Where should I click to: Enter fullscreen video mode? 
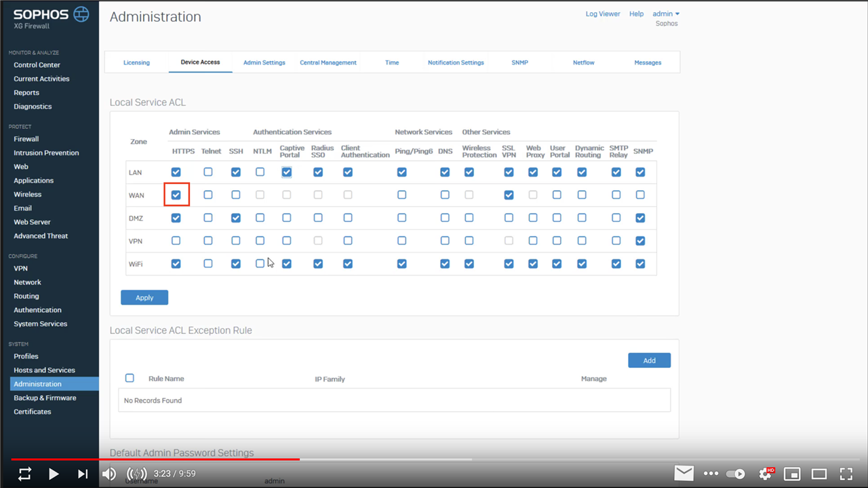(846, 474)
